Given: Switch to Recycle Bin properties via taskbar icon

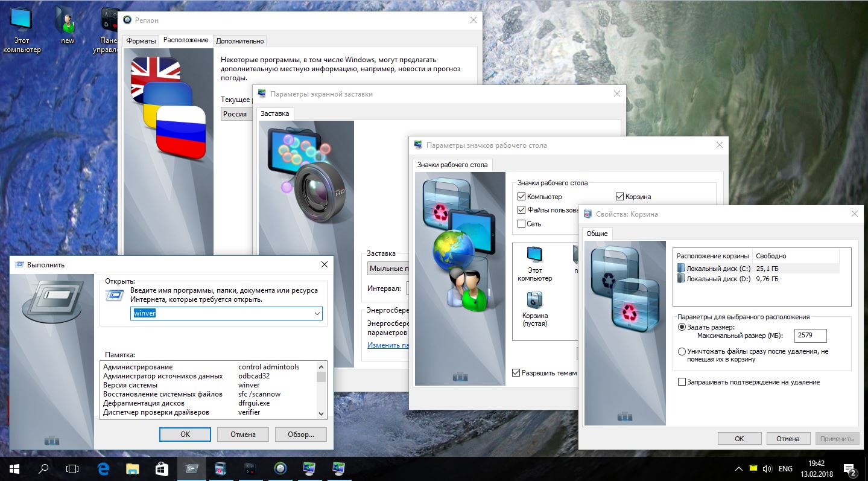Looking at the screenshot, I should coord(221,468).
